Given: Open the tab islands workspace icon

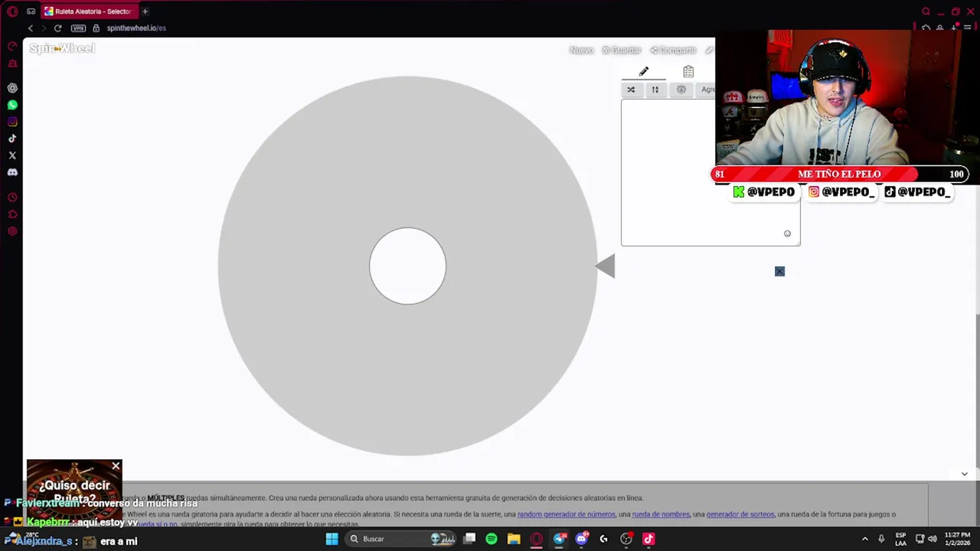Looking at the screenshot, I should 31,11.
